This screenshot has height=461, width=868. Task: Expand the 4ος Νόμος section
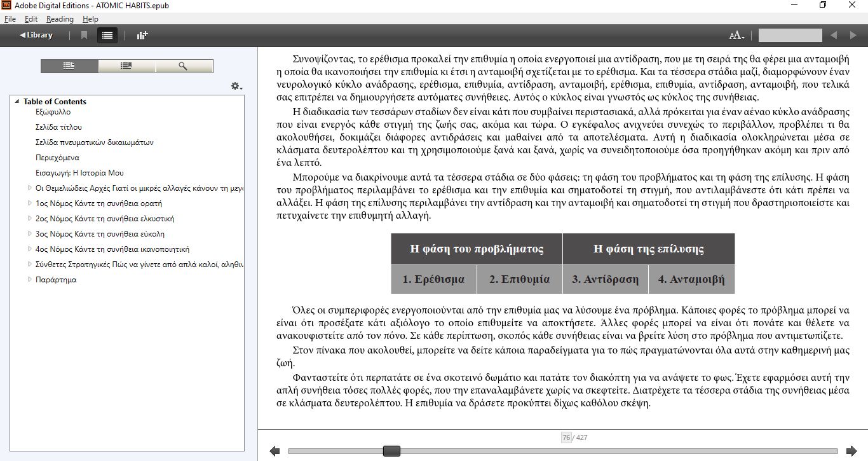pos(30,249)
